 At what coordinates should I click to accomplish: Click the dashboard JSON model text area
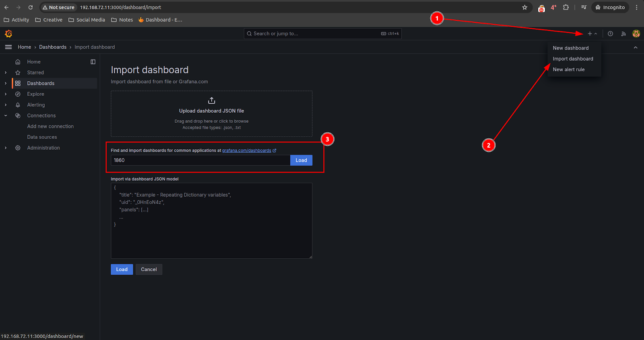tap(211, 221)
